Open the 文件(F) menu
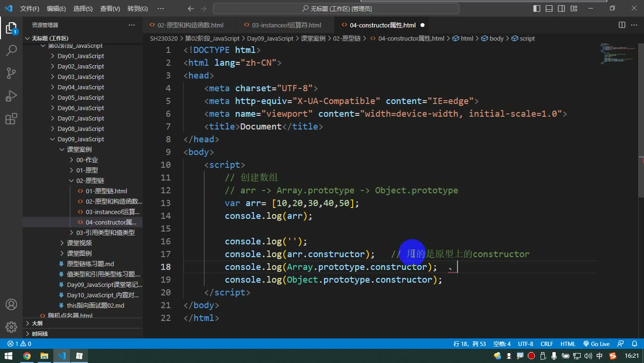Viewport: 644px width, 363px height. point(30,9)
